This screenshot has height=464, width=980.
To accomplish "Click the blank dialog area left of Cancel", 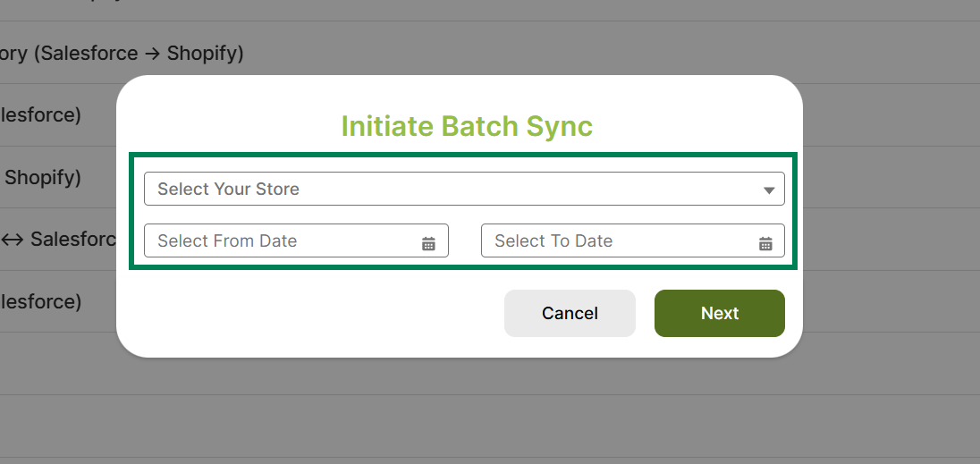I will (x=313, y=313).
